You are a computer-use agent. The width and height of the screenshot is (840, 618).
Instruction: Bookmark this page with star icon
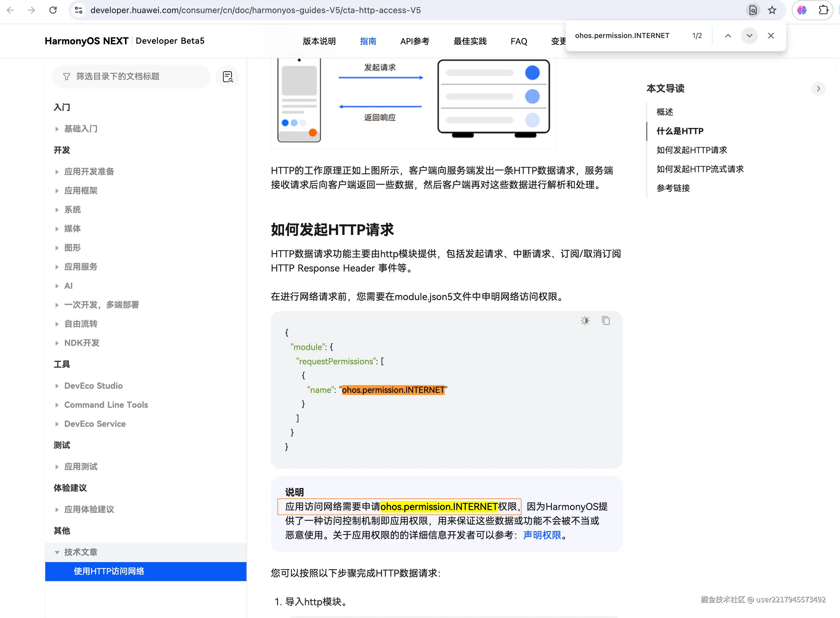(772, 10)
